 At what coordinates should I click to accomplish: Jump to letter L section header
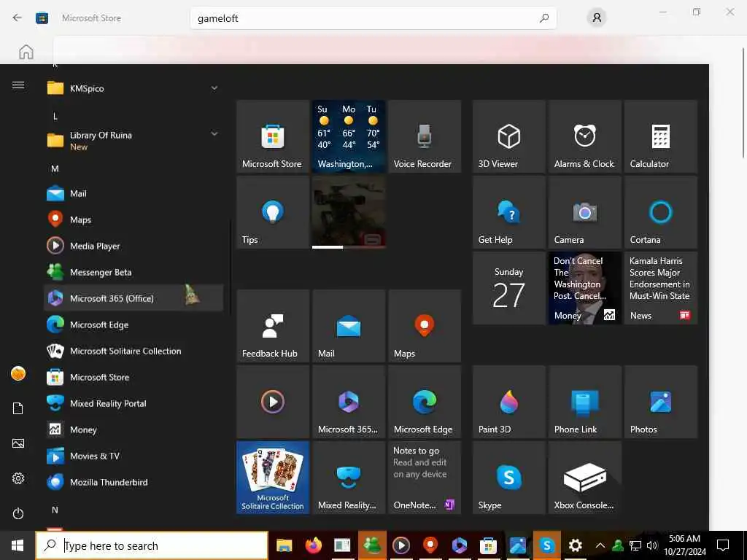(55, 116)
